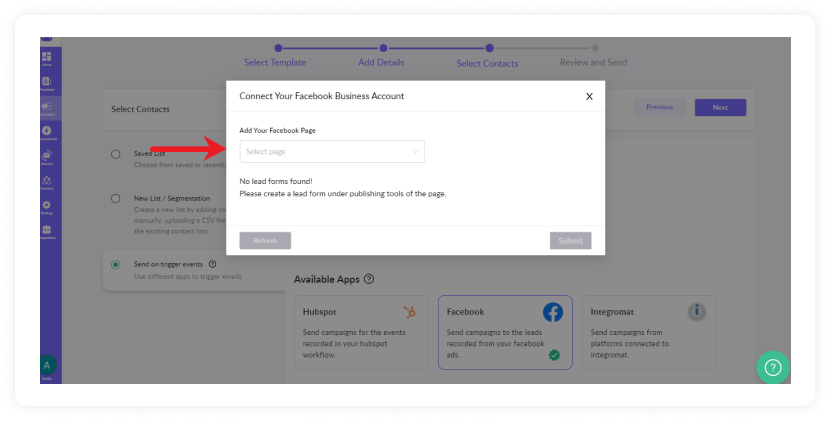Go to the Select Contacts step
This screenshot has width=830, height=421.
point(488,64)
